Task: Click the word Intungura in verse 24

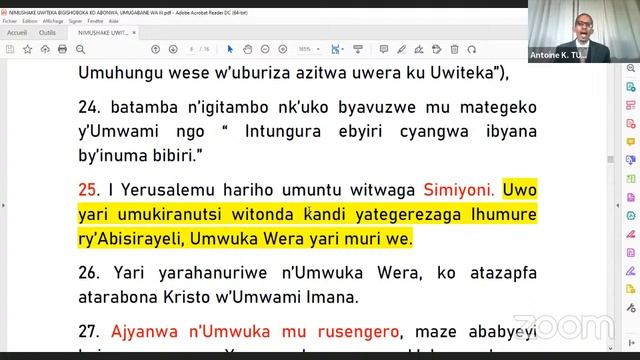Action: [x=282, y=131]
